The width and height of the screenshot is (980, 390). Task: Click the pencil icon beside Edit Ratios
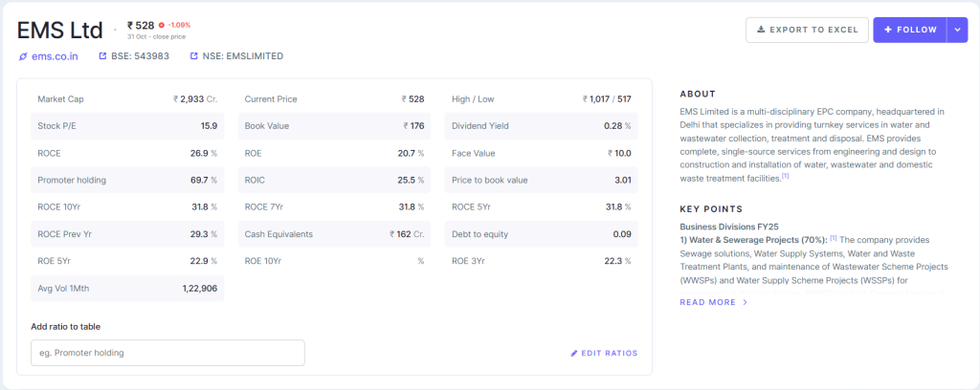(x=574, y=354)
